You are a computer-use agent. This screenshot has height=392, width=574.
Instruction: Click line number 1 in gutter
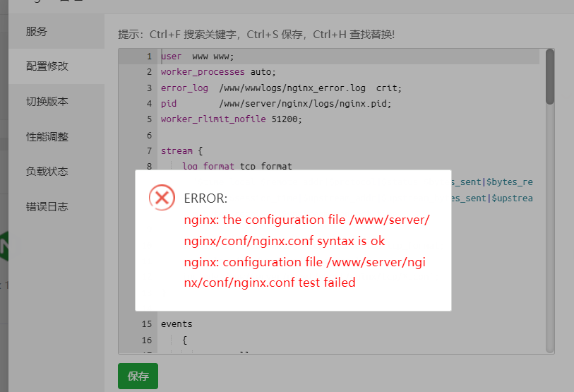150,57
